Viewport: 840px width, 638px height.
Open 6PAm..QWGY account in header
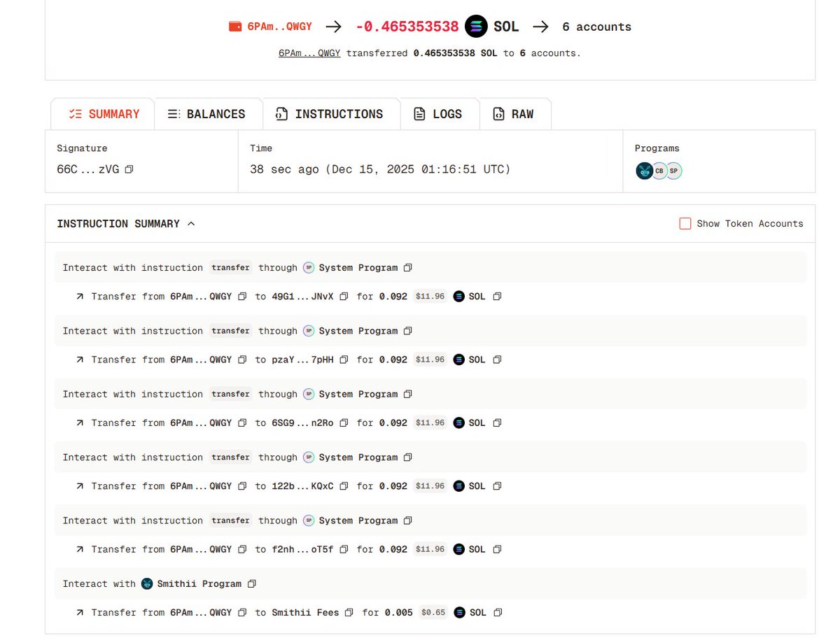(x=280, y=27)
